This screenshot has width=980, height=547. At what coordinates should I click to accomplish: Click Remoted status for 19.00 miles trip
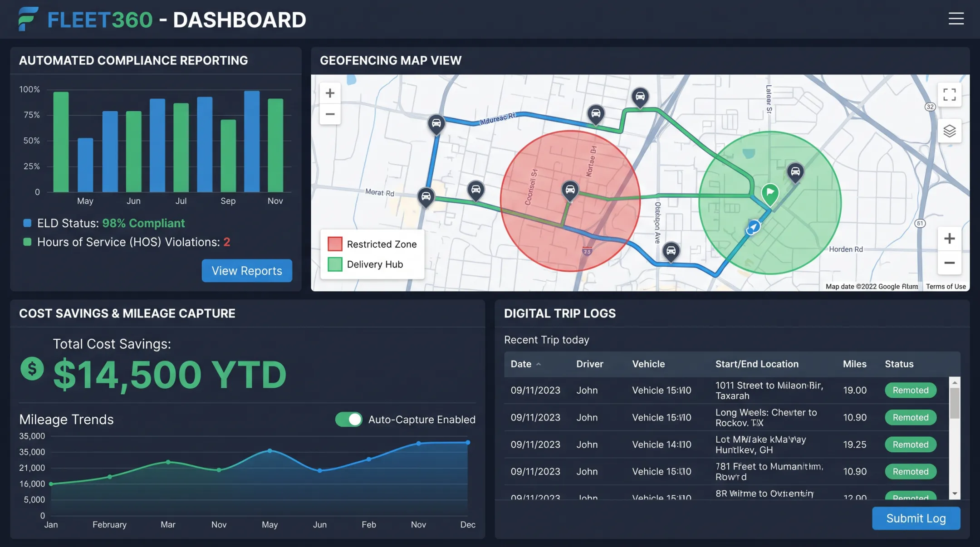coord(910,390)
